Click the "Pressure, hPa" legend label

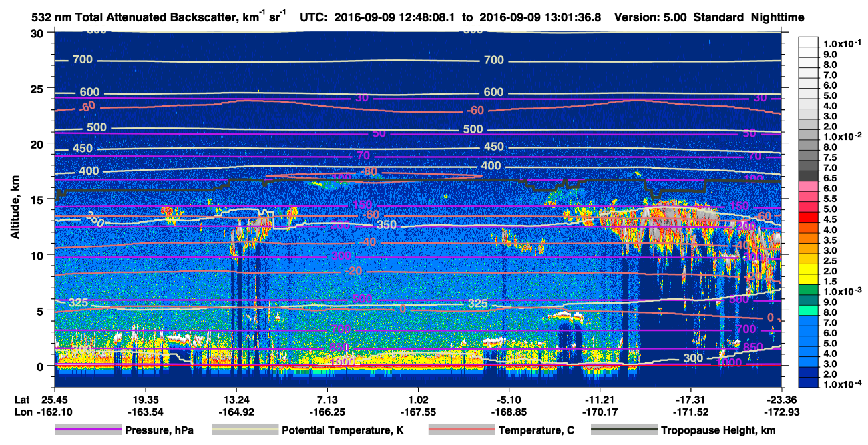click(x=159, y=430)
